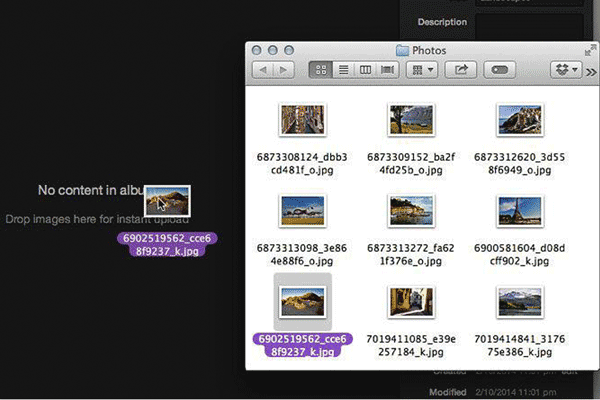Click the Photos folder title icon
Viewport: 600px width, 400px height.
402,49
